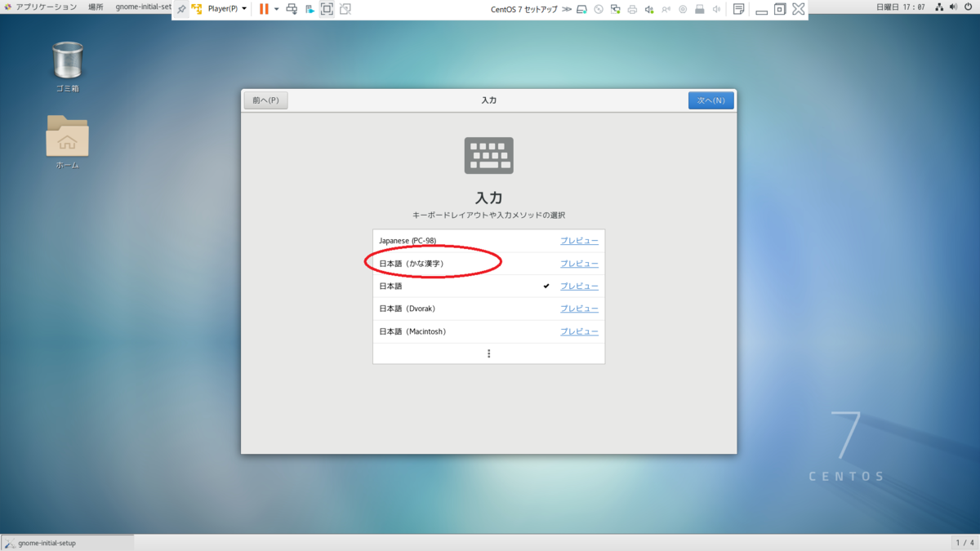This screenshot has height=551, width=980.
Task: Click the orange pause VM icon
Action: click(x=264, y=9)
